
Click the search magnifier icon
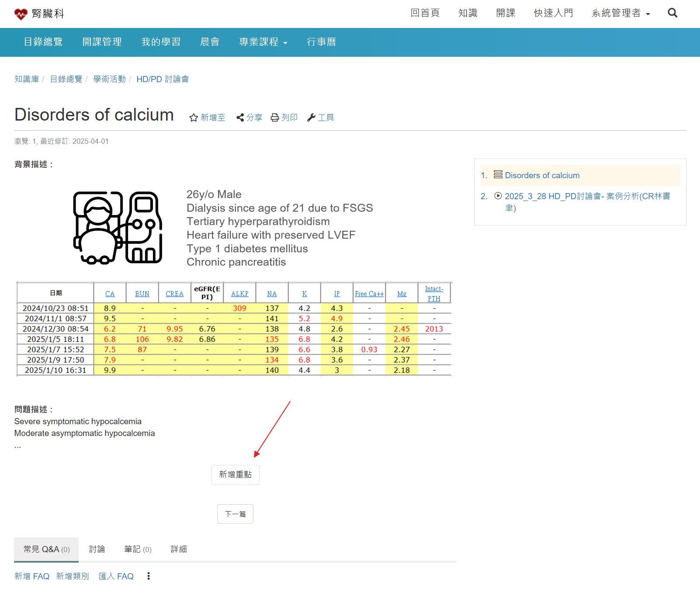point(672,13)
